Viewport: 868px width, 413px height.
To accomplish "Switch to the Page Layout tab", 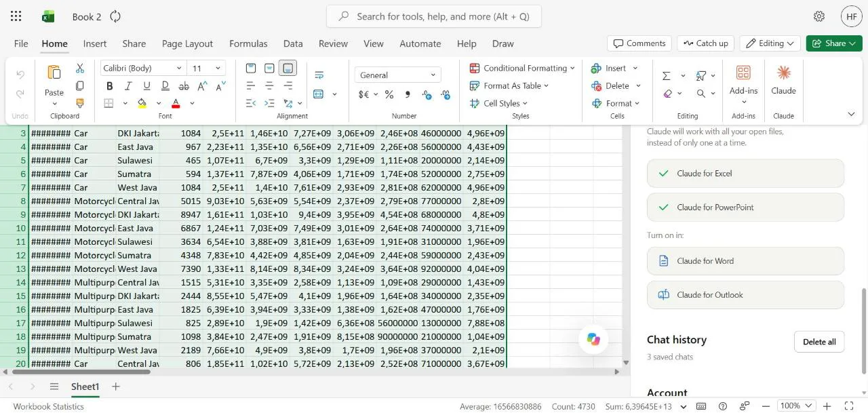I will point(187,43).
